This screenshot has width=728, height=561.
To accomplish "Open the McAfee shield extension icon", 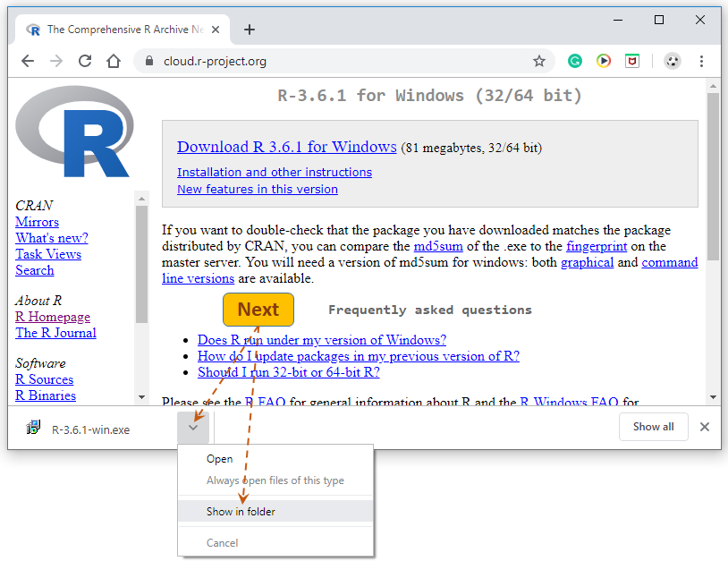I will pos(632,61).
